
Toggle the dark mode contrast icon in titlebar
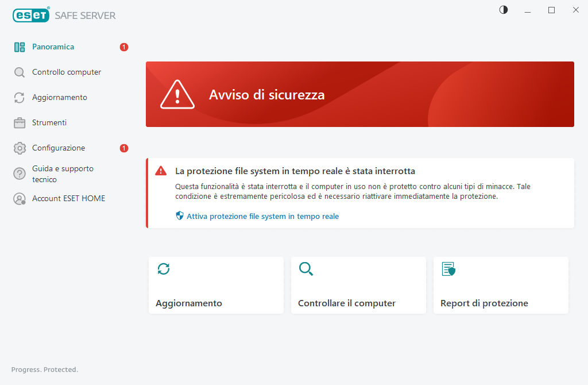503,10
